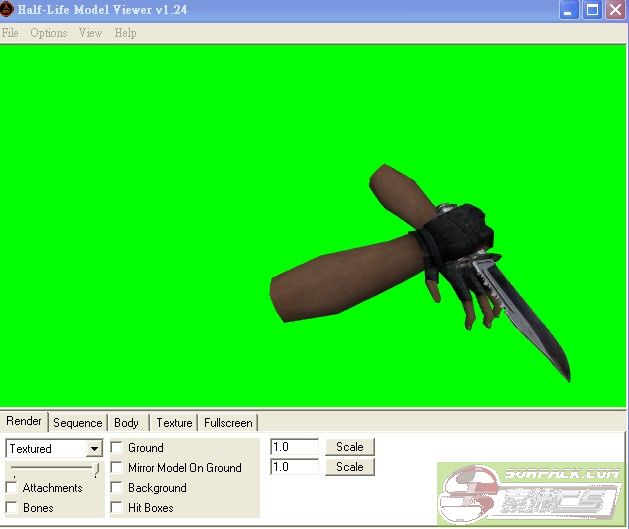Minimize the Model Viewer window
629x529 pixels.
click(x=569, y=11)
